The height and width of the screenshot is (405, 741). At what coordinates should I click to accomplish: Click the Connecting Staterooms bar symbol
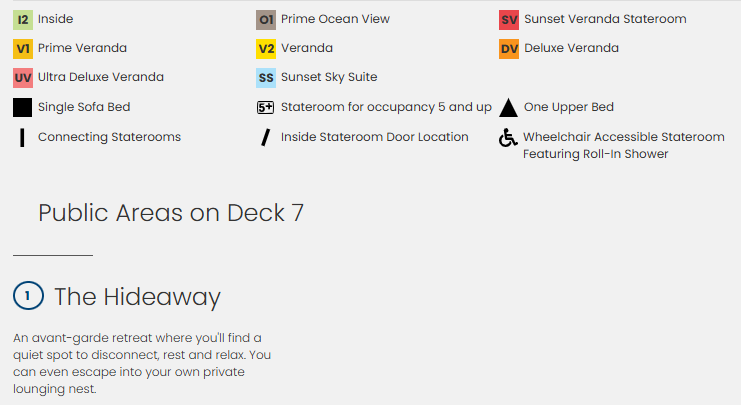(x=21, y=137)
